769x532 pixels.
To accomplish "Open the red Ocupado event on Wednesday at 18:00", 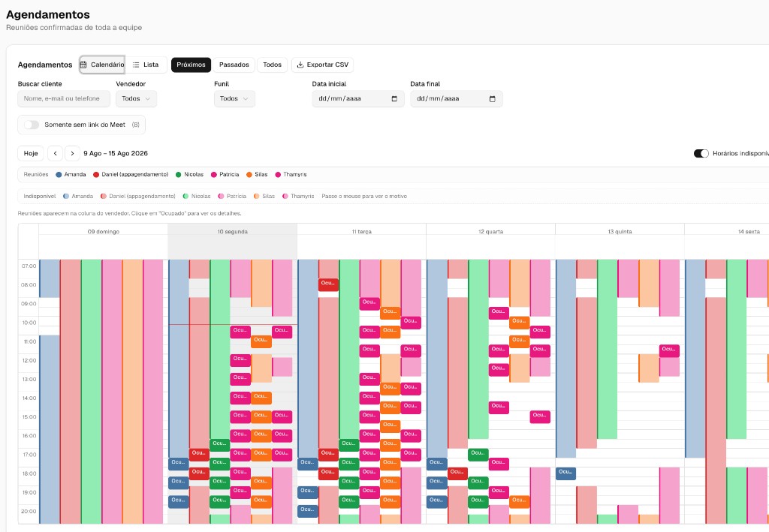I will pyautogui.click(x=457, y=473).
